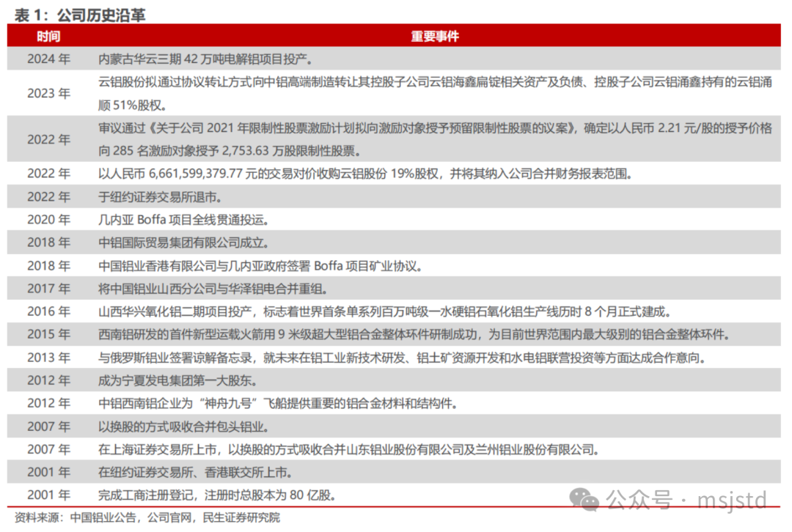Click the event 中铝国际贸易集团有限公司成立
The height and width of the screenshot is (532, 792).
click(x=183, y=243)
